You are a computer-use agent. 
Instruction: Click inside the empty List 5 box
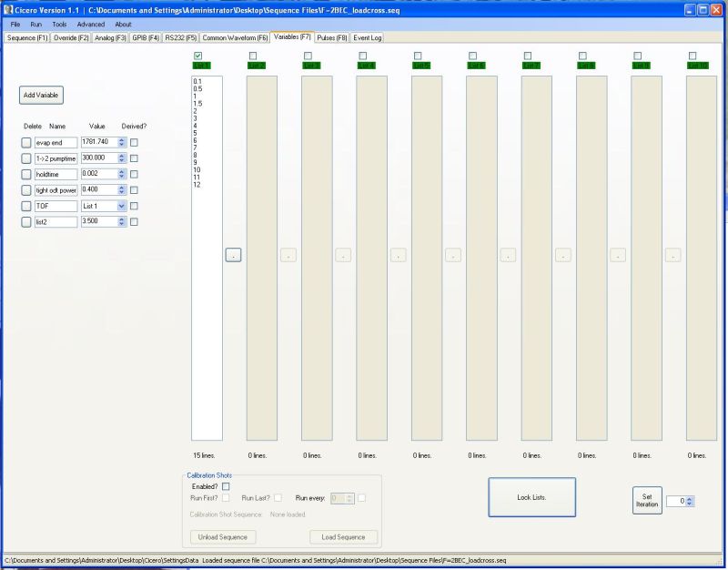pyautogui.click(x=427, y=258)
